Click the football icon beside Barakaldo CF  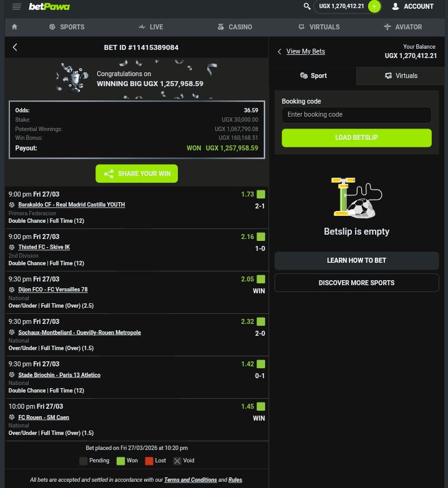pyautogui.click(x=12, y=205)
